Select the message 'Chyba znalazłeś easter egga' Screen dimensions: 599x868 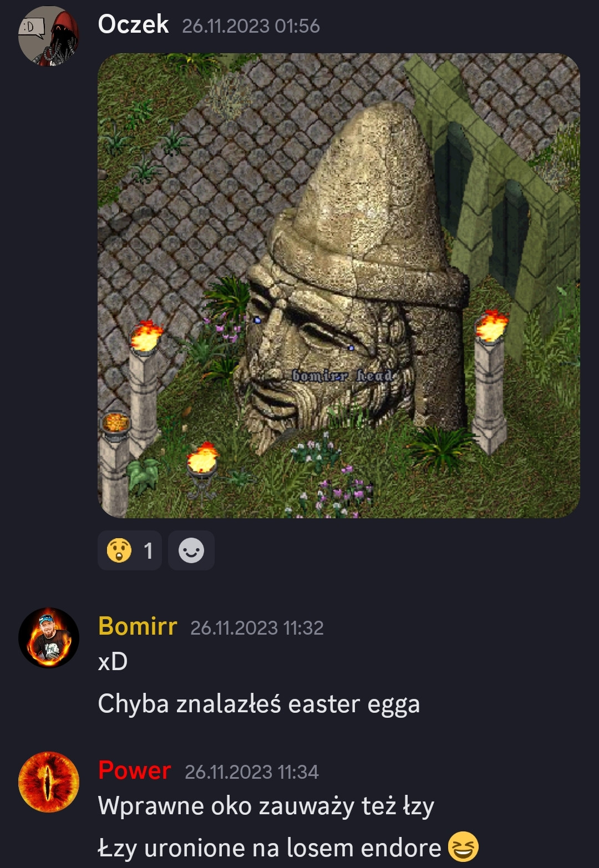pos(259,704)
